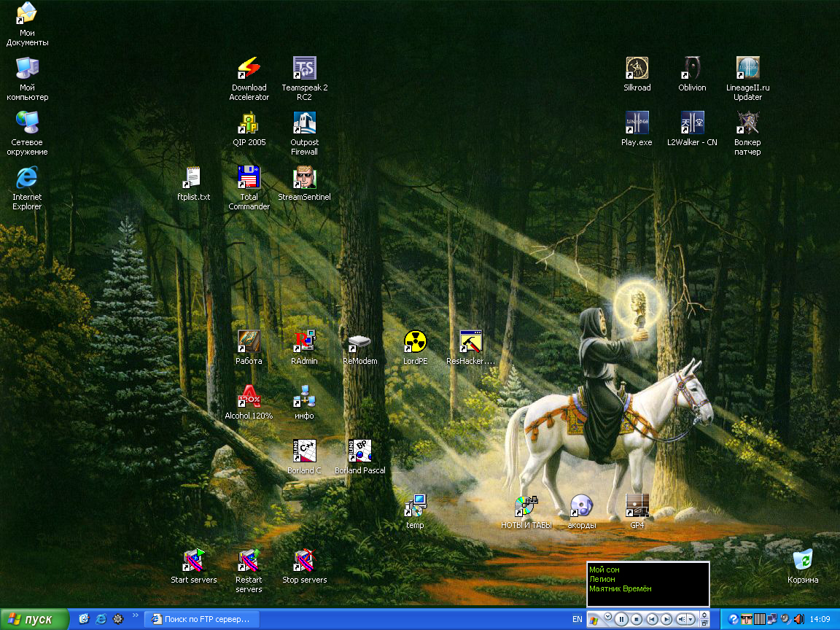Open the пуск Start menu
This screenshot has width=840, height=630.
[34, 619]
